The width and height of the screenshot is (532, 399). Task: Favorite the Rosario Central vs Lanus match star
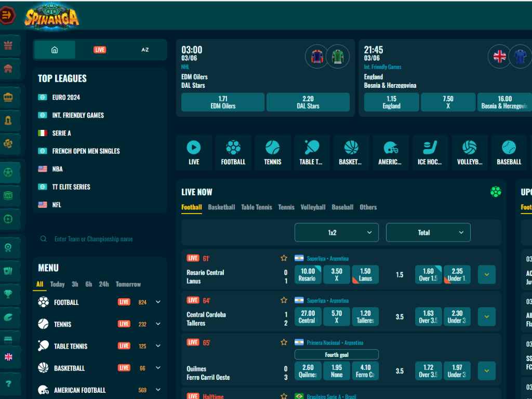tap(284, 258)
